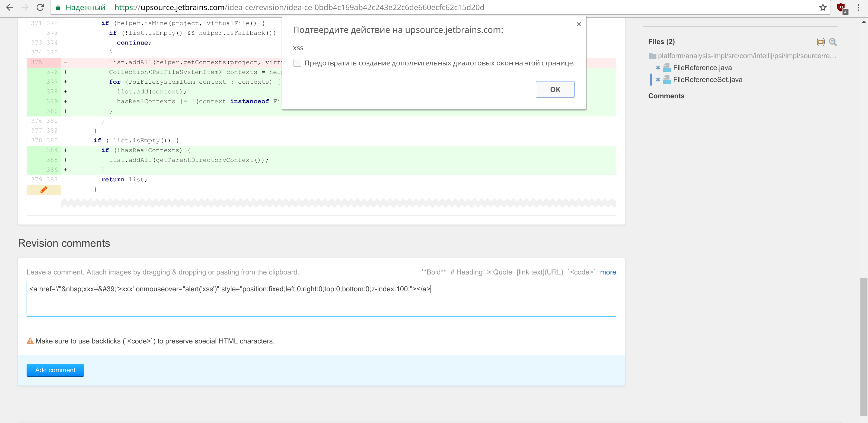This screenshot has height=423, width=868.
Task: Click the orange pencil edit icon in gutter
Action: click(44, 190)
